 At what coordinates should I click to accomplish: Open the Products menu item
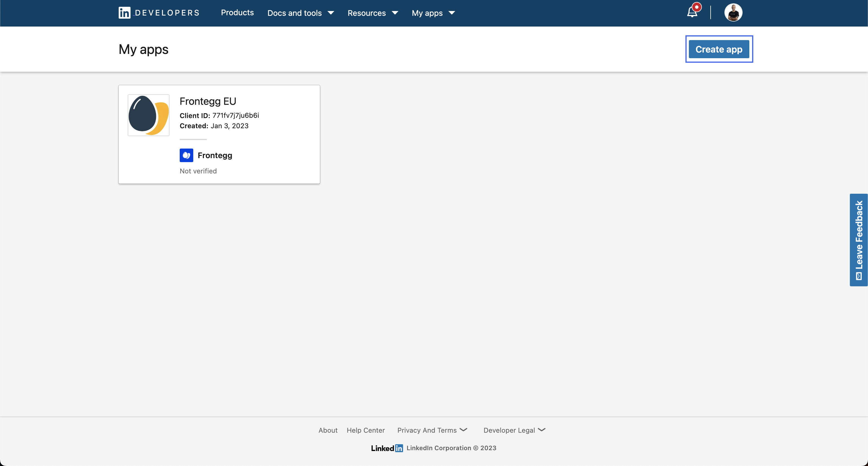click(237, 13)
